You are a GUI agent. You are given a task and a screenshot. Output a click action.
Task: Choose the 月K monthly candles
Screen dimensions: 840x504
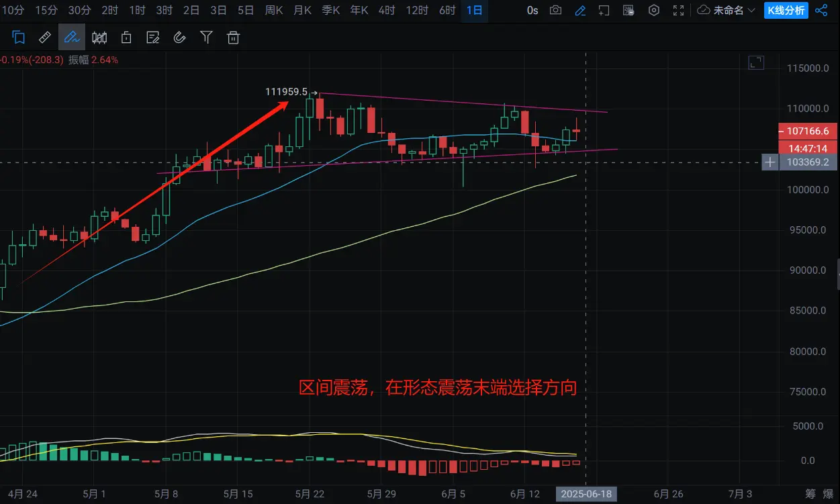click(303, 10)
